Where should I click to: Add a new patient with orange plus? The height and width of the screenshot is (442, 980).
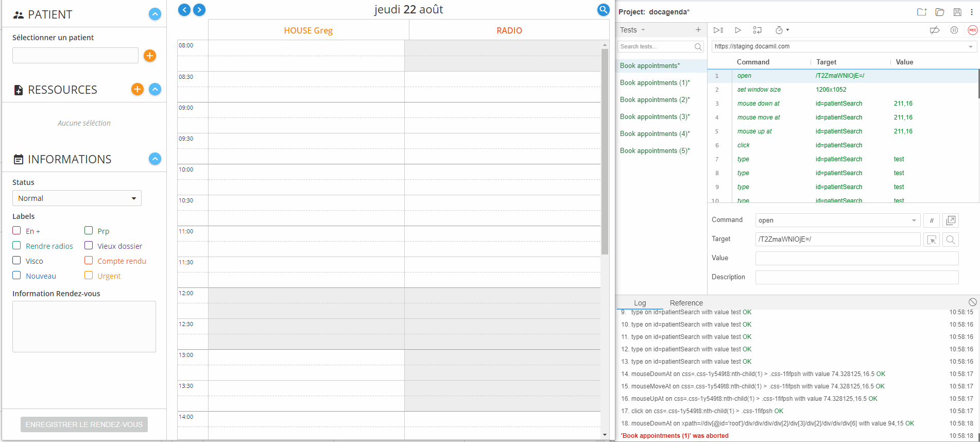[150, 56]
